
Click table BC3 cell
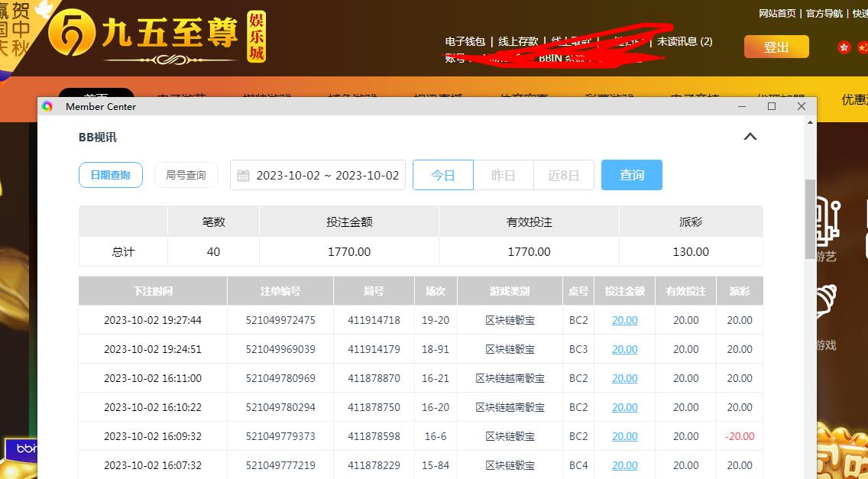[x=578, y=349]
